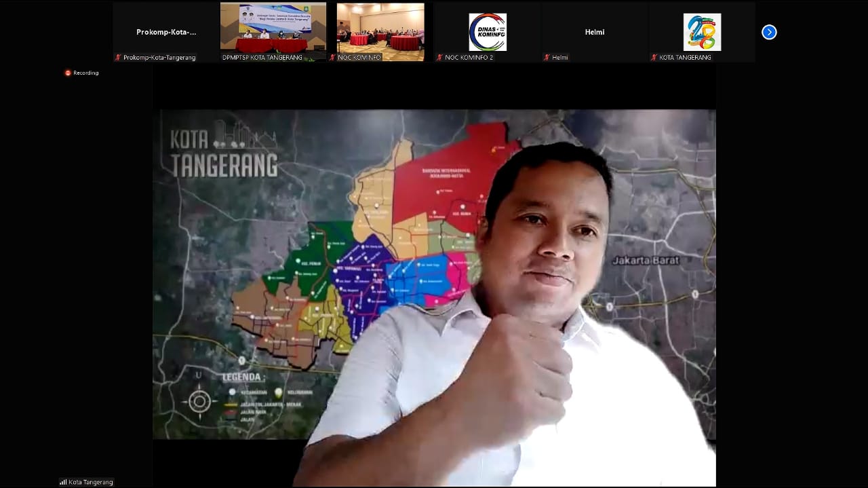Viewport: 868px width, 488px height.
Task: Select the Helmi name in tile center
Action: pos(595,32)
